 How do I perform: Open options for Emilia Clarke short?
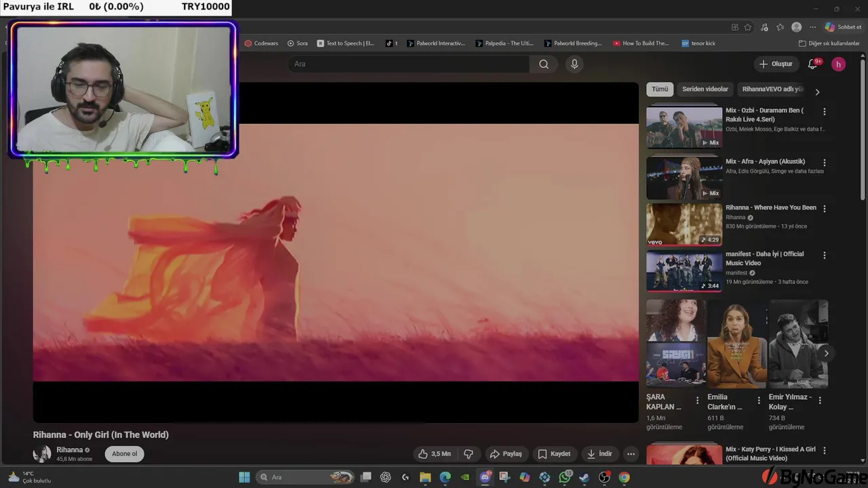[759, 401]
